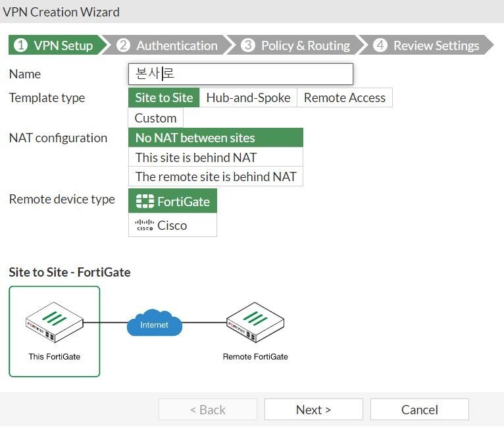Select FortiGate as remote device type
The height and width of the screenshot is (436, 504).
tap(172, 201)
